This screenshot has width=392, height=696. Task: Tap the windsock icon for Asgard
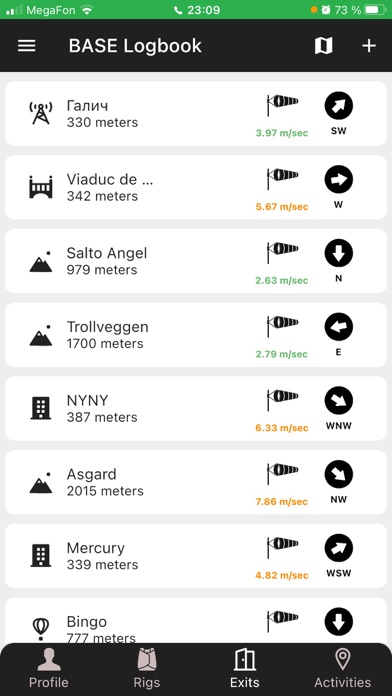click(282, 474)
